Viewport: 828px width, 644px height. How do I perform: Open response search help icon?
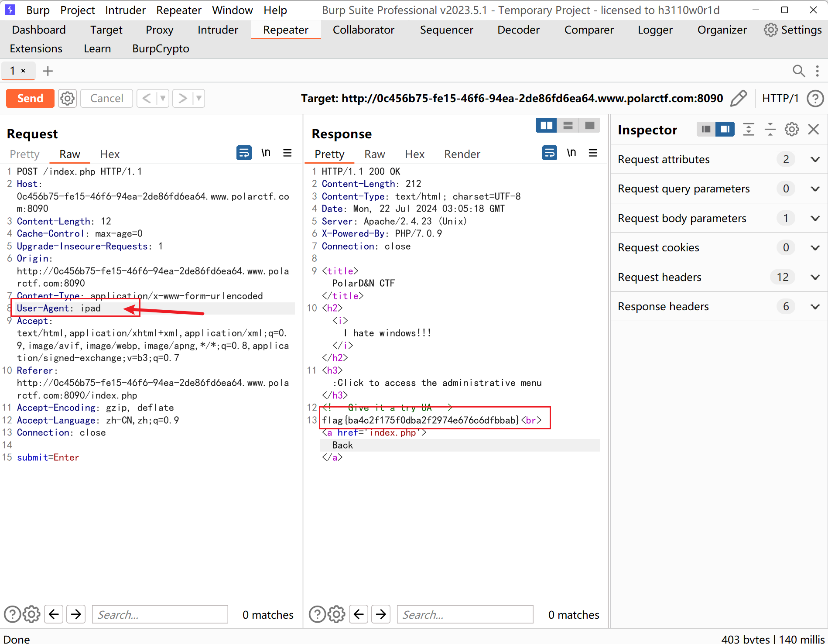(x=317, y=614)
